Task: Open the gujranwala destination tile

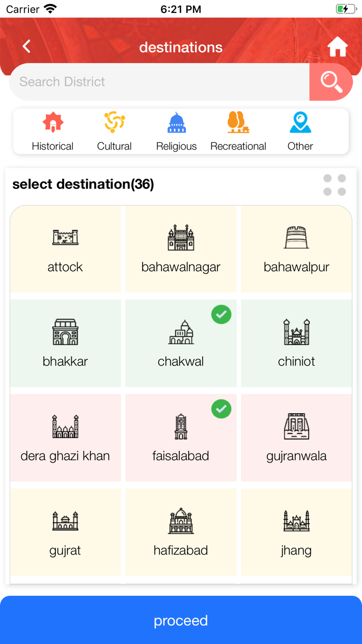Action: coord(296,437)
